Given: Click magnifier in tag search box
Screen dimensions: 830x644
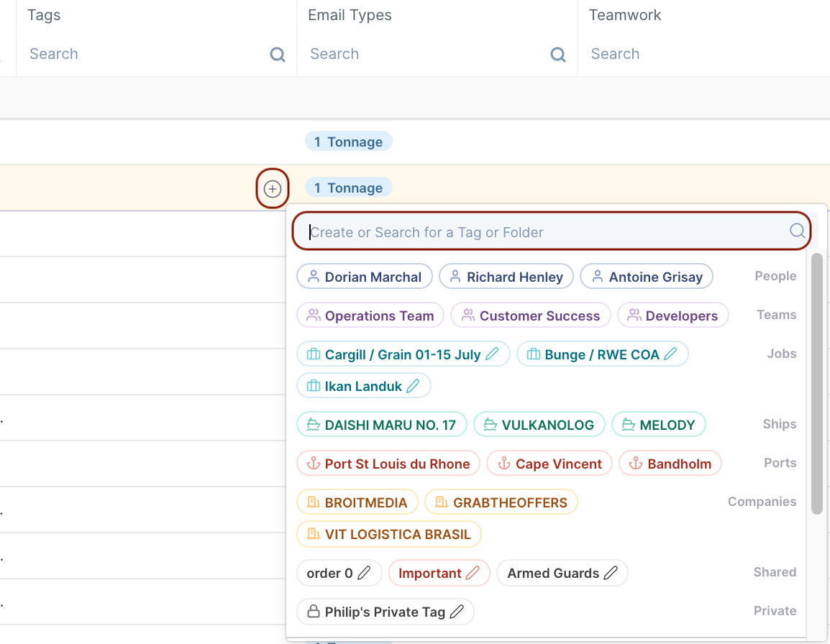Looking at the screenshot, I should pos(797,231).
